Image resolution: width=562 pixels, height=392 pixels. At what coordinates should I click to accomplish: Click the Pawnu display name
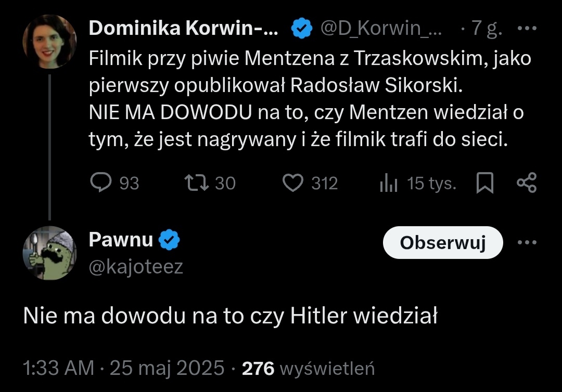click(121, 240)
